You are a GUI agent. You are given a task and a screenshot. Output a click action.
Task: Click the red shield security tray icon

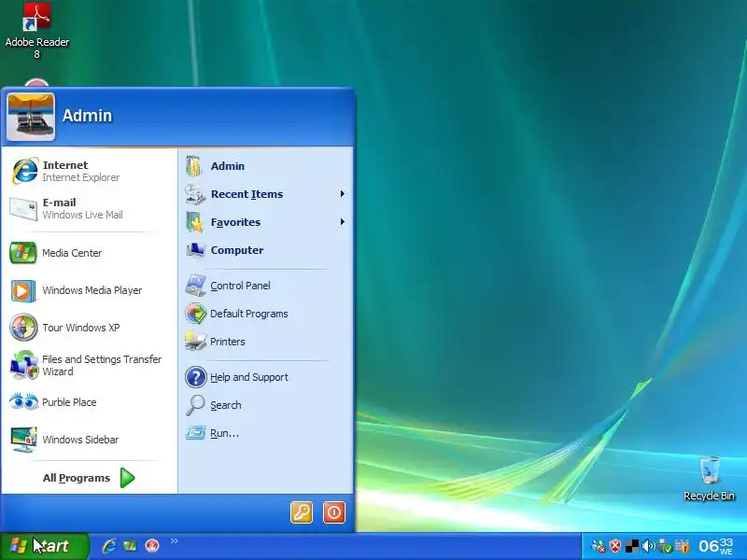615,546
